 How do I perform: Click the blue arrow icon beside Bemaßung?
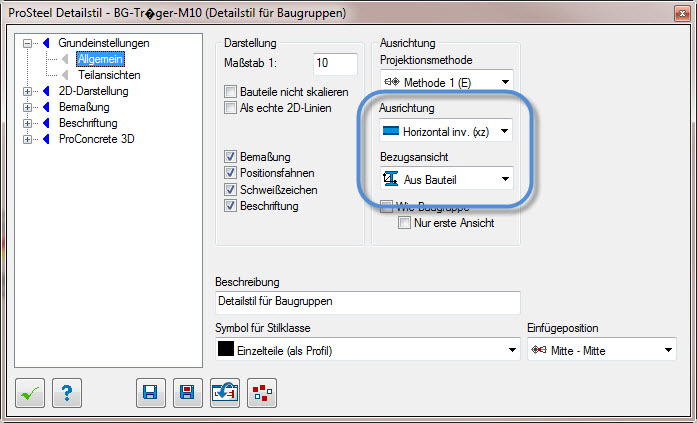click(46, 107)
